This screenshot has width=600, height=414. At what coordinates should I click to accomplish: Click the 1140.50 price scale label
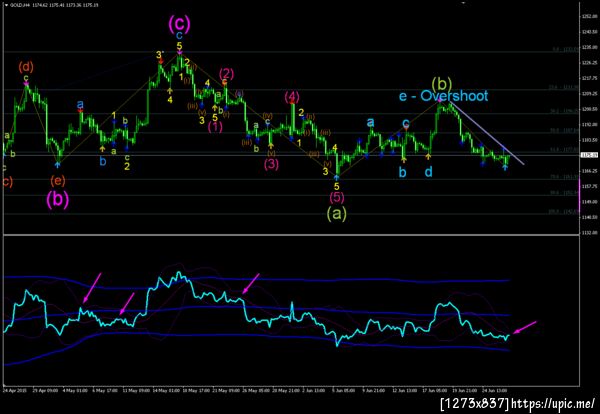pos(590,217)
